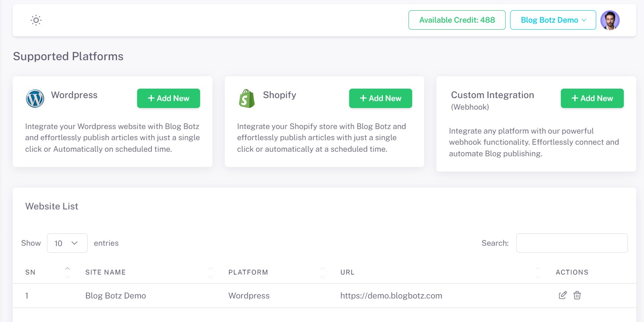Screen dimensions: 644x322
Task: Click the user profile avatar
Action: 610,20
